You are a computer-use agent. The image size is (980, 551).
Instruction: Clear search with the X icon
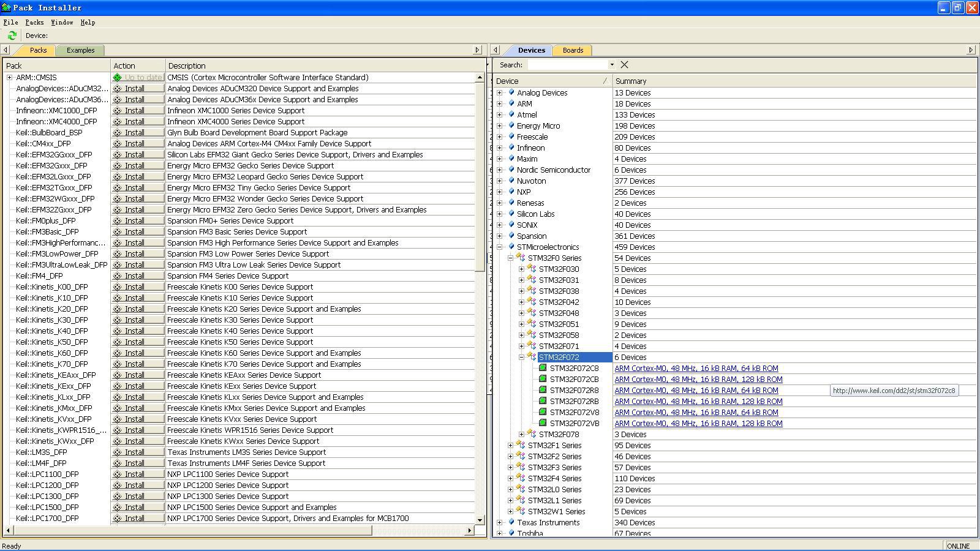tap(624, 65)
